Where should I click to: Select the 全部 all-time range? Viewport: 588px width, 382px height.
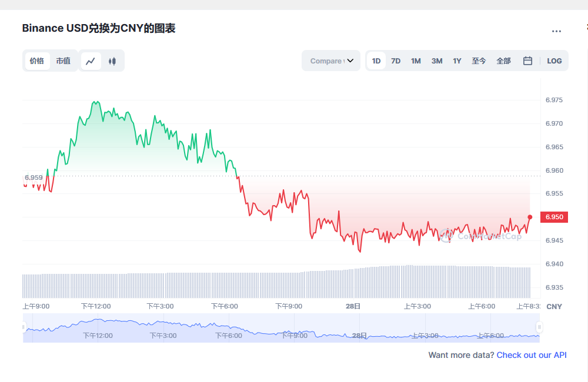[x=504, y=61]
